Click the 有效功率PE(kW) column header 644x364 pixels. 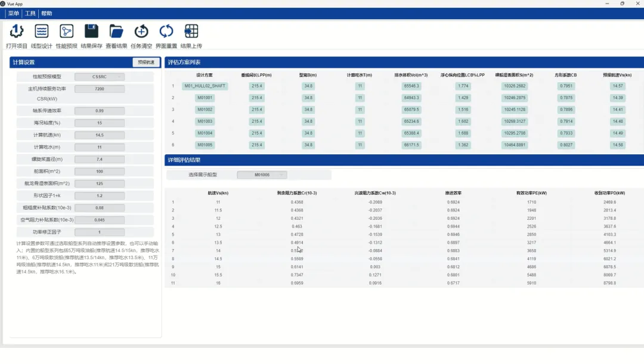tap(531, 193)
